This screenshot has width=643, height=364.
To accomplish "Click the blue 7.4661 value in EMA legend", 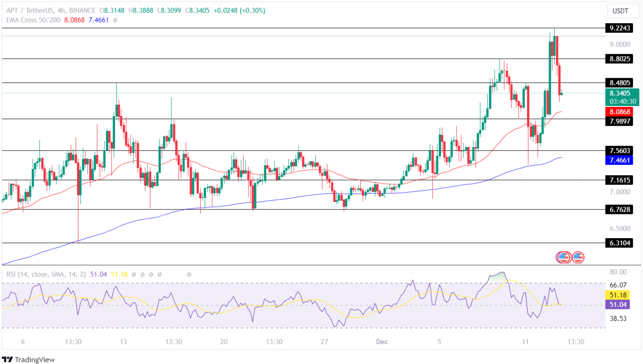I will tap(99, 20).
